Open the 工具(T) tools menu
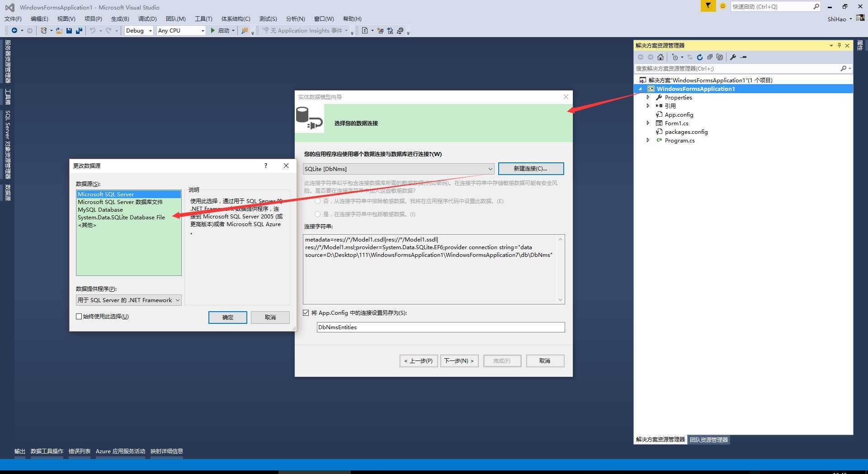The height and width of the screenshot is (474, 868). coord(203,19)
